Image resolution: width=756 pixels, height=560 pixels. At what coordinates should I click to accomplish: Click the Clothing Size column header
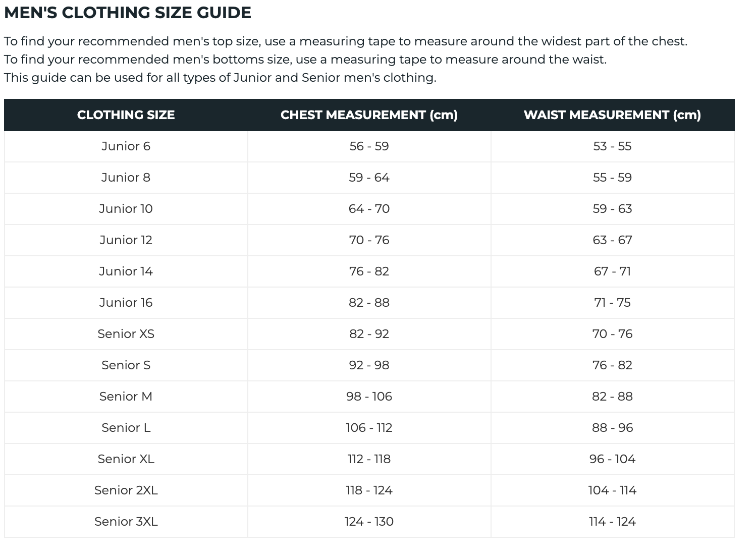(126, 115)
